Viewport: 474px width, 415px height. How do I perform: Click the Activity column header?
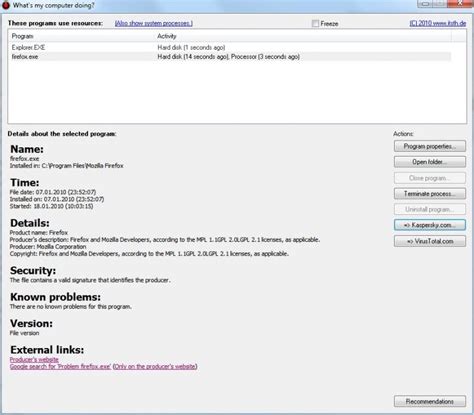tap(167, 36)
